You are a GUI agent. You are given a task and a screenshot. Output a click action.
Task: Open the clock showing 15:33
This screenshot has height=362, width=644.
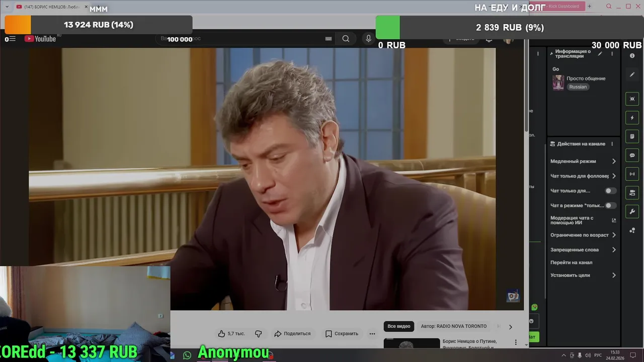point(615,355)
